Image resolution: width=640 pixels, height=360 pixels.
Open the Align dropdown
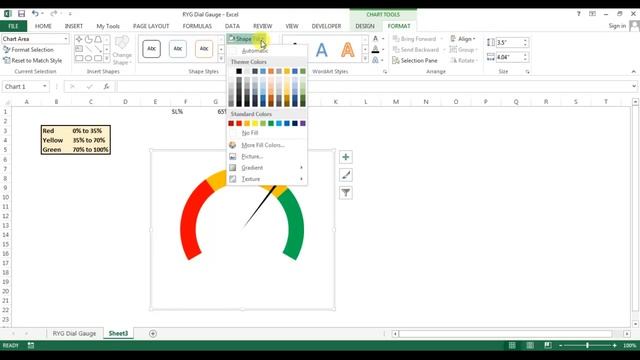463,39
